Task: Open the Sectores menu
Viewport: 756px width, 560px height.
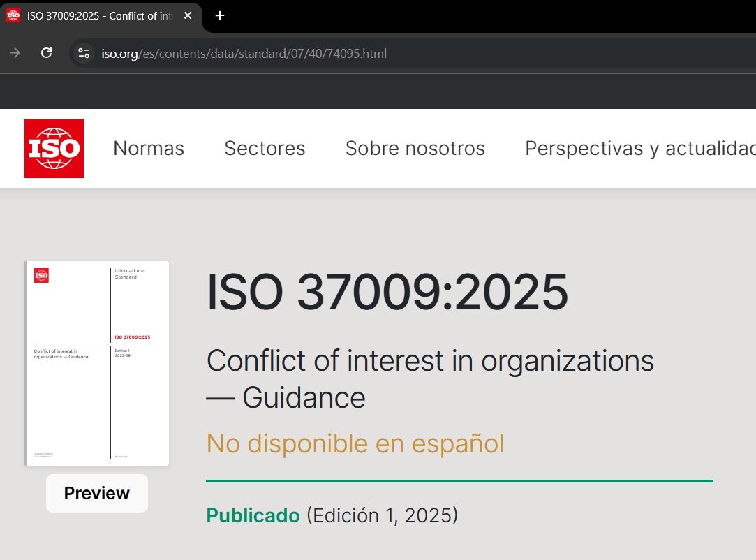Action: (x=265, y=148)
